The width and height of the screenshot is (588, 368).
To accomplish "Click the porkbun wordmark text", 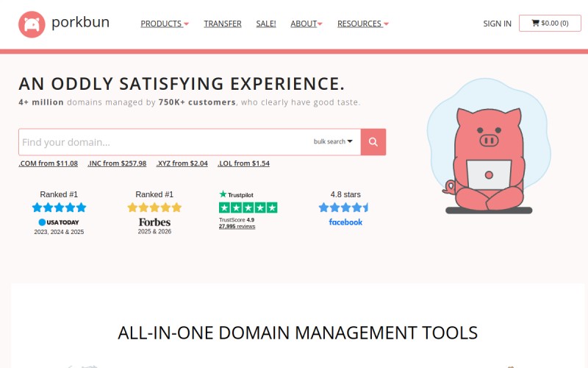I will coord(80,23).
